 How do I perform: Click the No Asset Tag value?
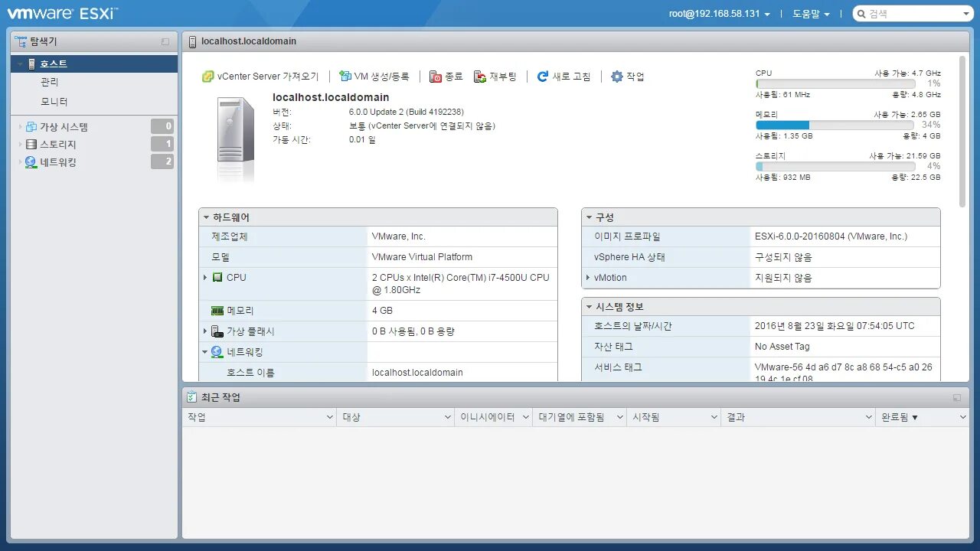(782, 347)
